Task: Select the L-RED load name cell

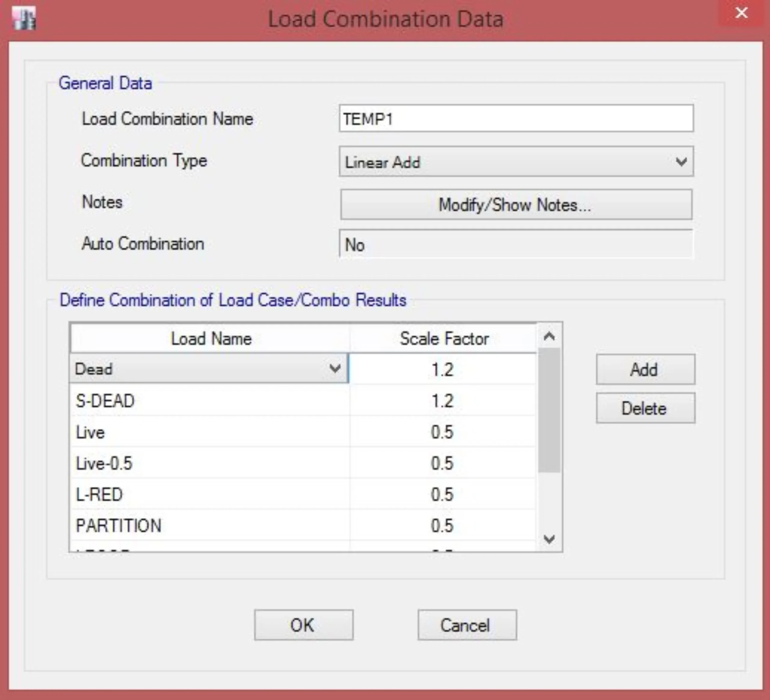Action: 209,495
